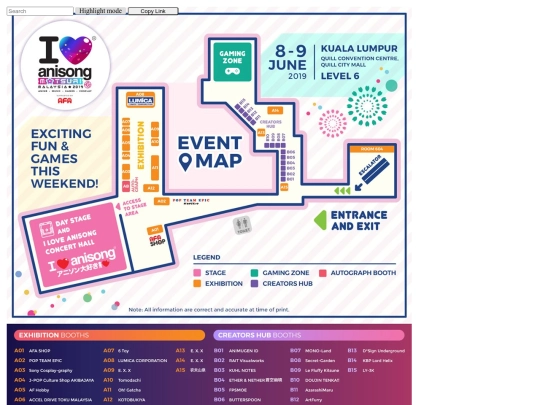Select booth A04 on the map

[126, 156]
